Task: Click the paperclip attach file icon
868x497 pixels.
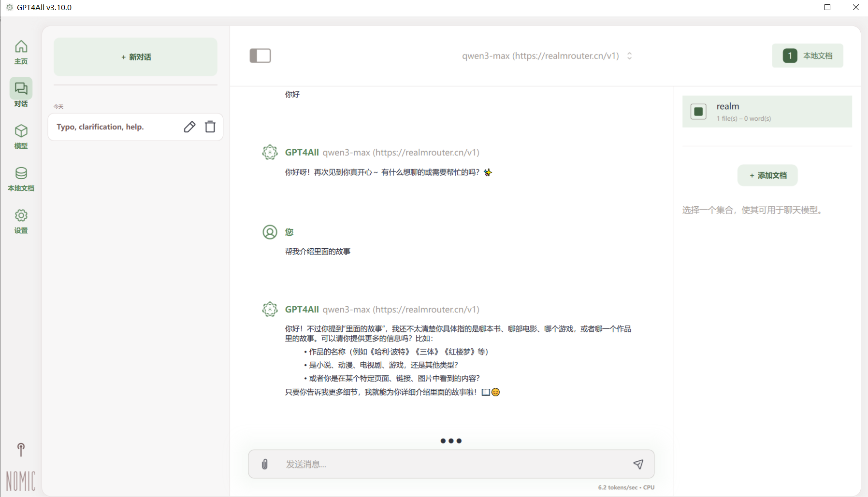Action: point(265,464)
